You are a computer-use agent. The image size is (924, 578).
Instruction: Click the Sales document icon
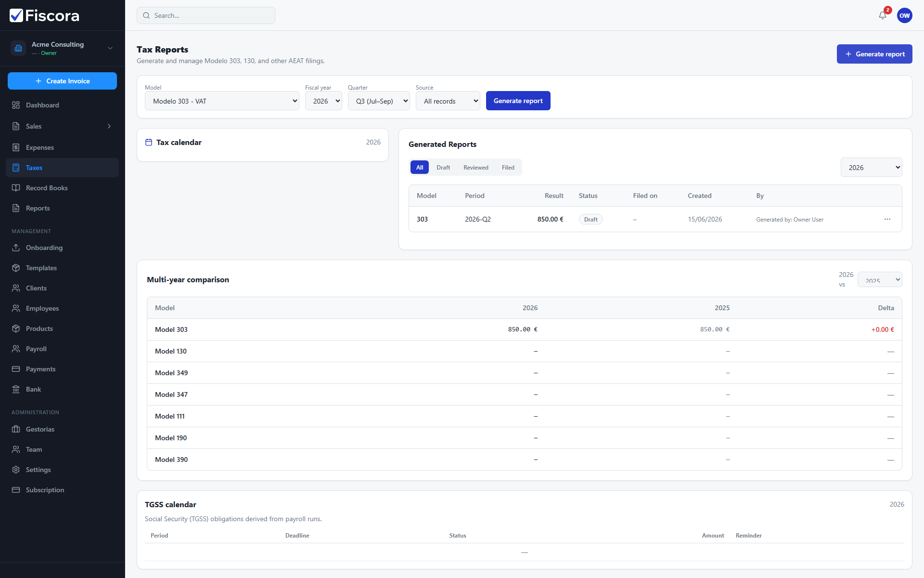(16, 126)
